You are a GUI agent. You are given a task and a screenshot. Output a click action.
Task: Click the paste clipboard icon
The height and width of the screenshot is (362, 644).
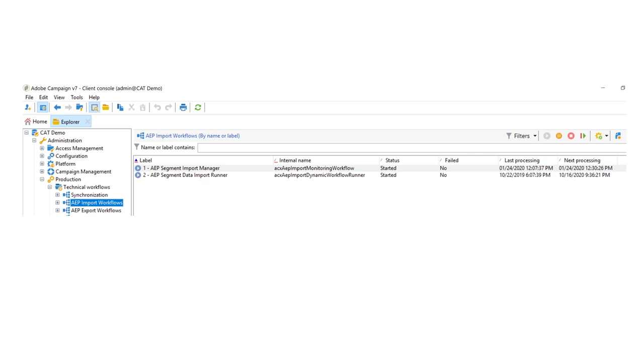click(142, 108)
